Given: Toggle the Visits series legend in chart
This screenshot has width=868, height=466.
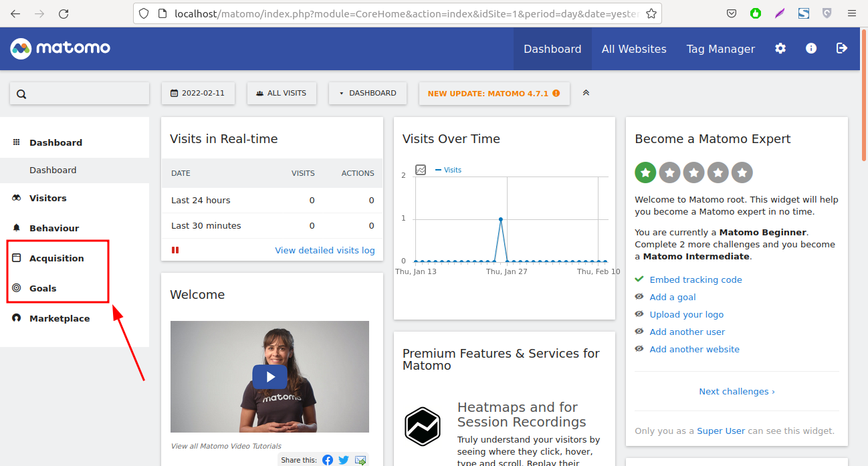Looking at the screenshot, I should pos(449,170).
